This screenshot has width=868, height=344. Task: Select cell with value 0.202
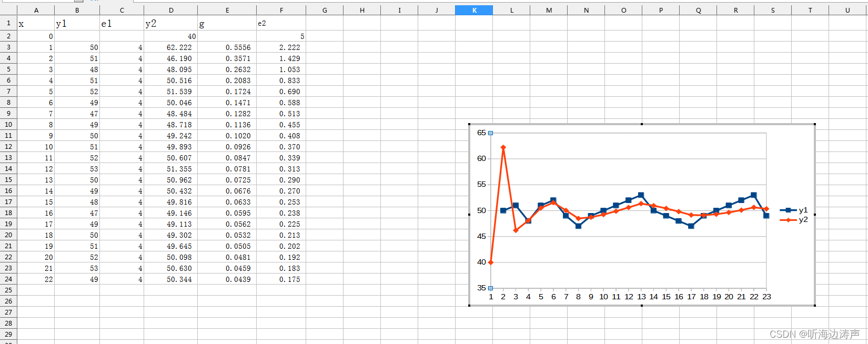pos(281,246)
